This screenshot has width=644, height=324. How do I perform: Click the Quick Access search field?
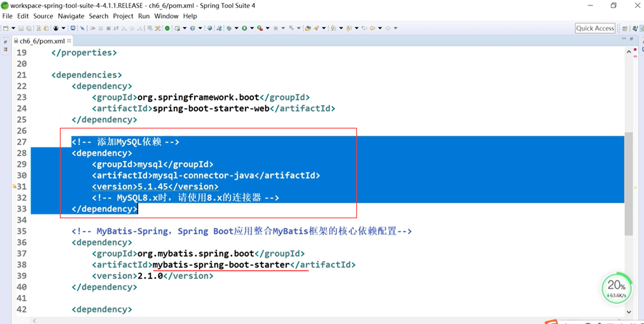tap(595, 28)
